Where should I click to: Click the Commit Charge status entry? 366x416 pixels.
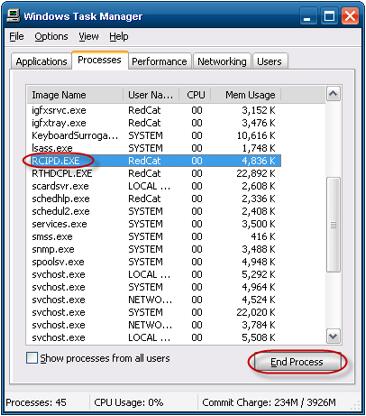(x=269, y=403)
